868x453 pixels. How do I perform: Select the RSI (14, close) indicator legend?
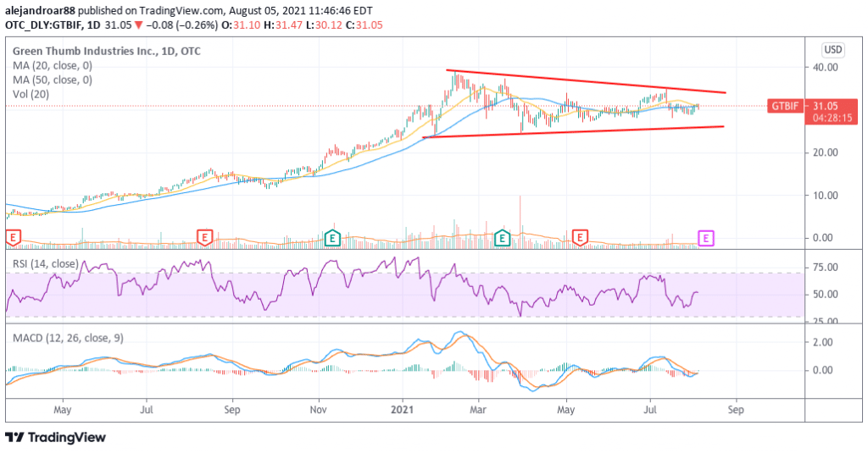tap(46, 264)
